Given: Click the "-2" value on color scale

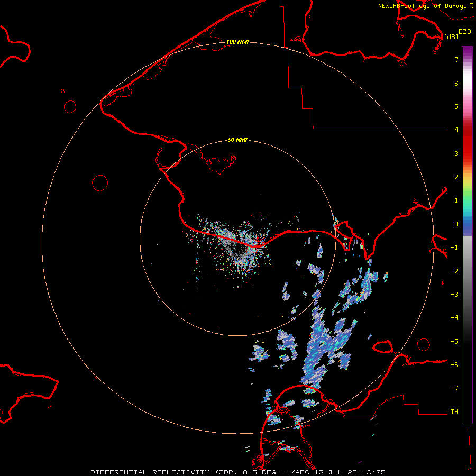Looking at the screenshot, I should [454, 271].
